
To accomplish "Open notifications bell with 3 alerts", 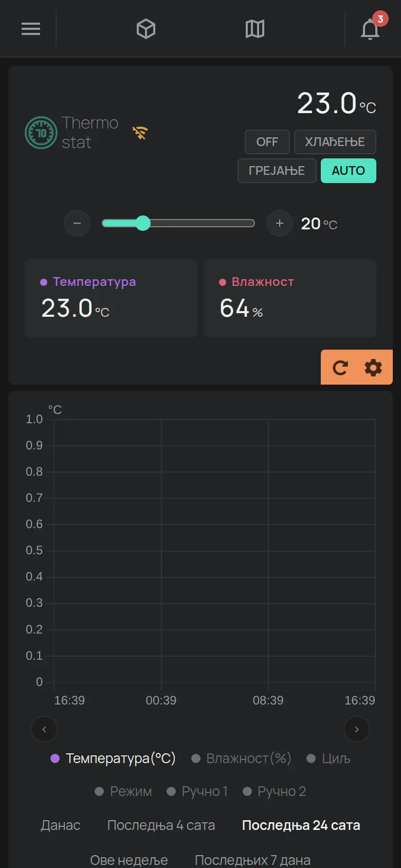I will [x=370, y=29].
